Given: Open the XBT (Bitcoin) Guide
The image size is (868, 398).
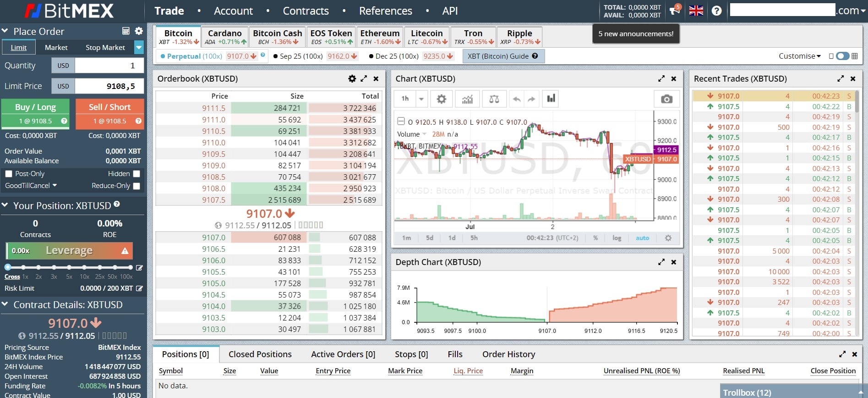Looking at the screenshot, I should [x=503, y=56].
